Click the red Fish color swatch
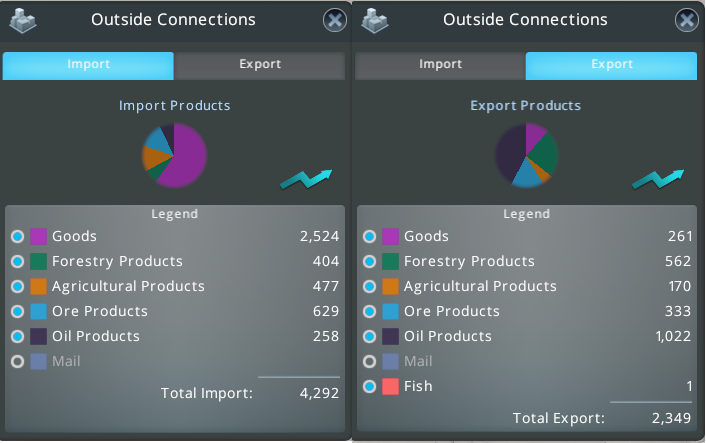The height and width of the screenshot is (443, 706). [391, 387]
